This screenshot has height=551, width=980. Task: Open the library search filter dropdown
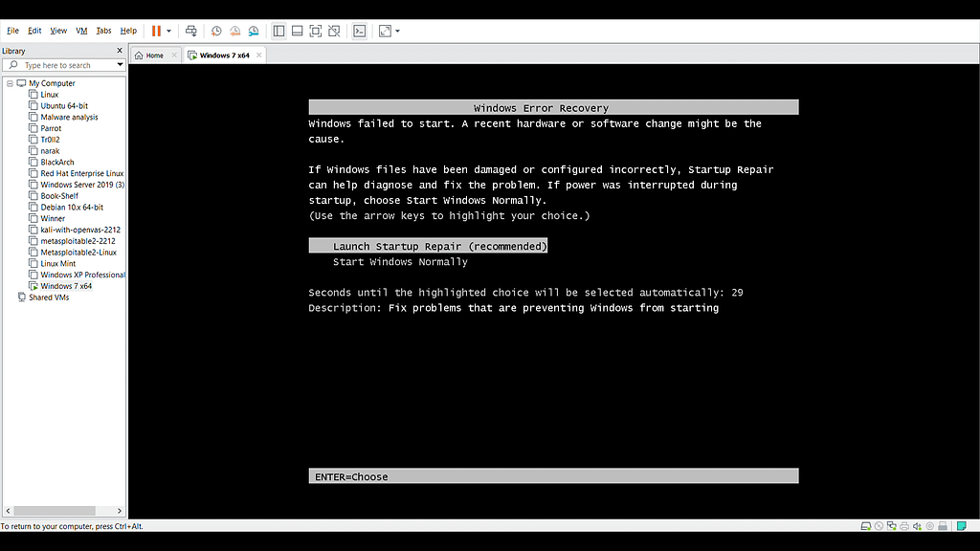click(120, 65)
